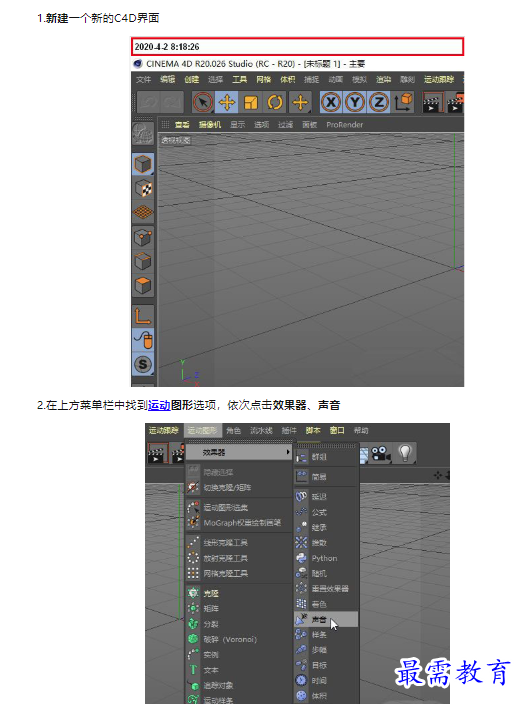Click the viewport menu grip dots
The image size is (519, 704).
point(165,124)
